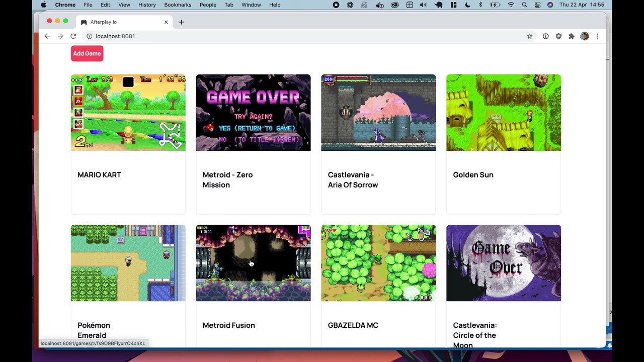Image resolution: width=644 pixels, height=362 pixels.
Task: Reload the page with the refresh icon
Action: pos(73,36)
